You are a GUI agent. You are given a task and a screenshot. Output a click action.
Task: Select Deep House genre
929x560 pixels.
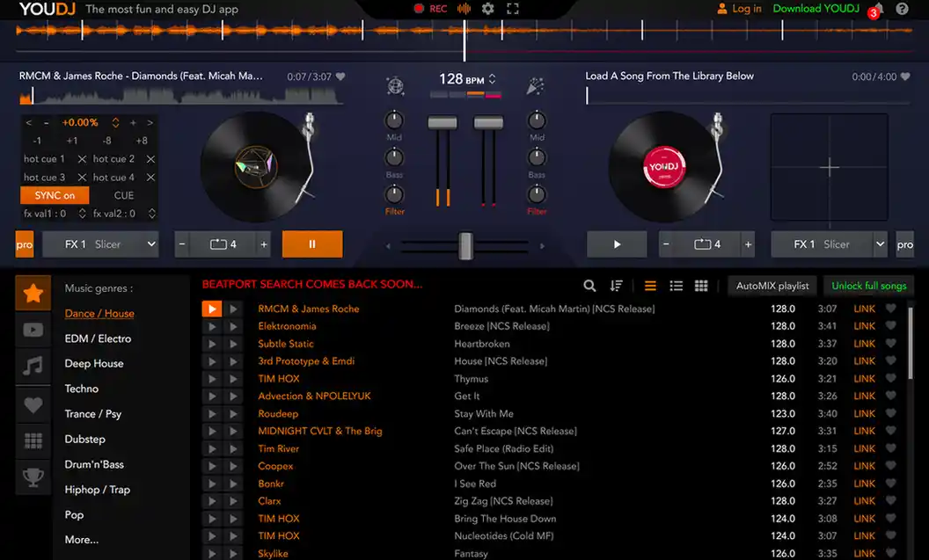(93, 363)
